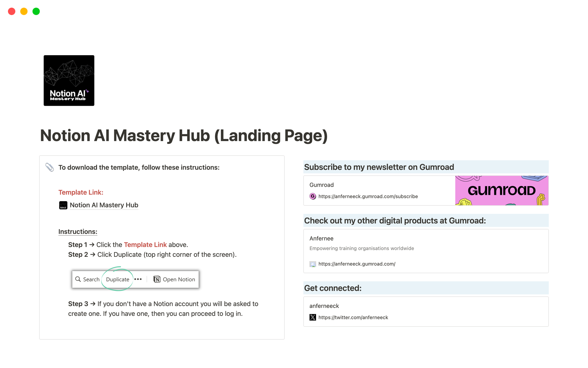Open the twitter.com/anferneeck link
The image size is (588, 368).
[x=353, y=317]
